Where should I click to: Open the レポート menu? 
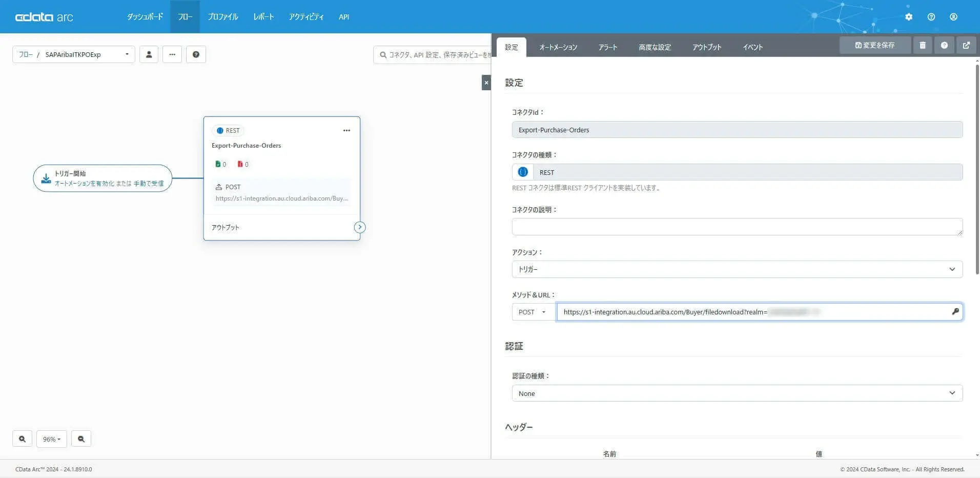pyautogui.click(x=263, y=17)
